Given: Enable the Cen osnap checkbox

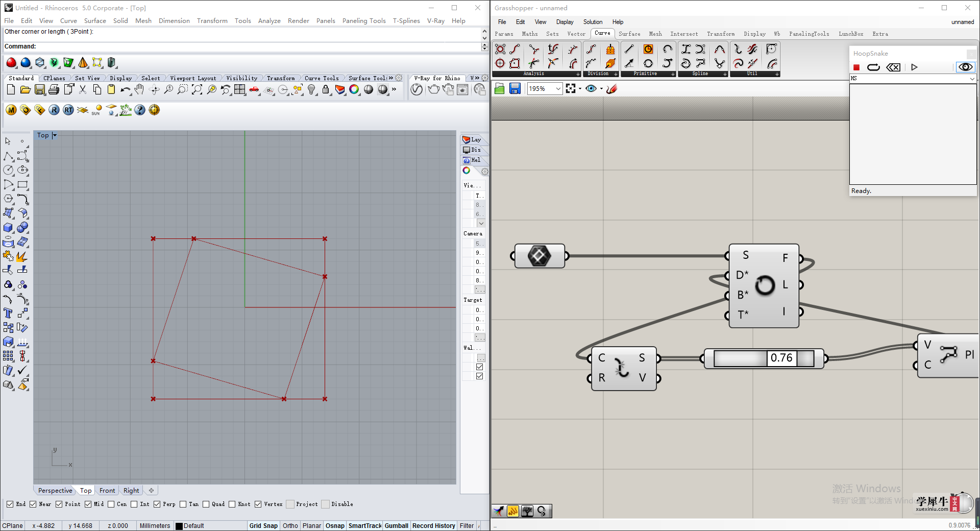Looking at the screenshot, I should [111, 504].
